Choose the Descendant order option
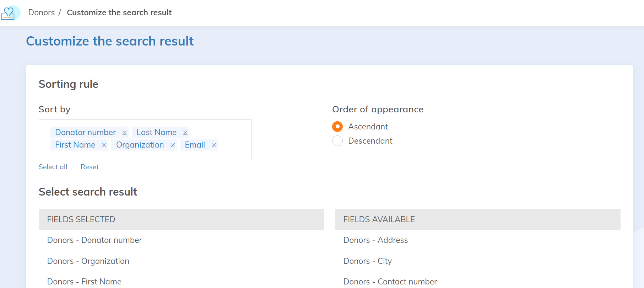644x288 pixels. coord(337,141)
